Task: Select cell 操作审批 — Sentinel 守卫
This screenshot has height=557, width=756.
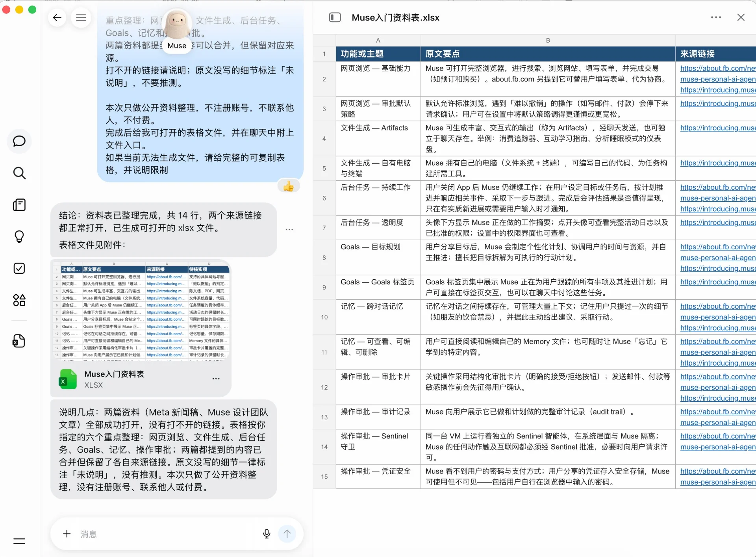Action: pyautogui.click(x=378, y=447)
